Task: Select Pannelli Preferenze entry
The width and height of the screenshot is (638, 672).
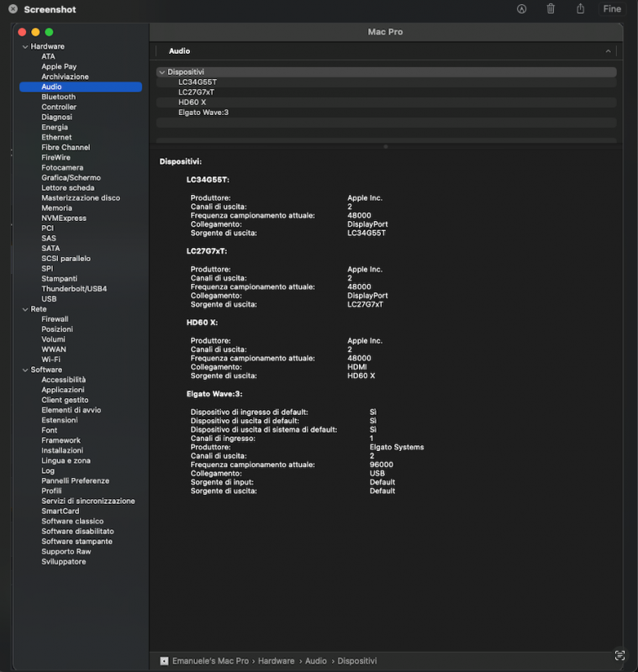Action: [x=75, y=480]
